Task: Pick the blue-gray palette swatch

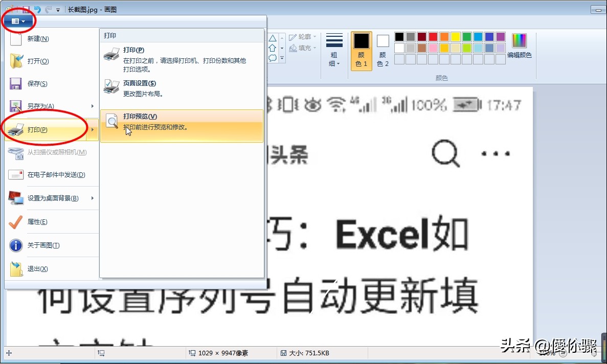Action: pos(489,48)
